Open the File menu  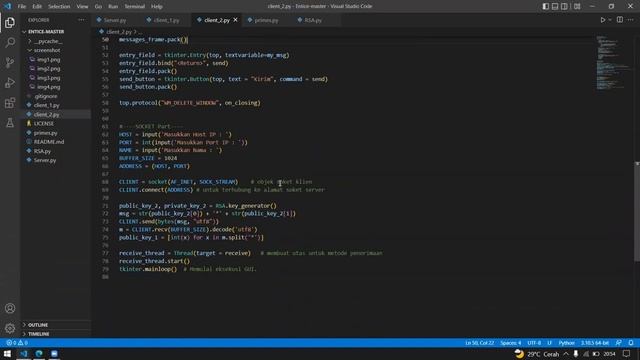(22, 6)
